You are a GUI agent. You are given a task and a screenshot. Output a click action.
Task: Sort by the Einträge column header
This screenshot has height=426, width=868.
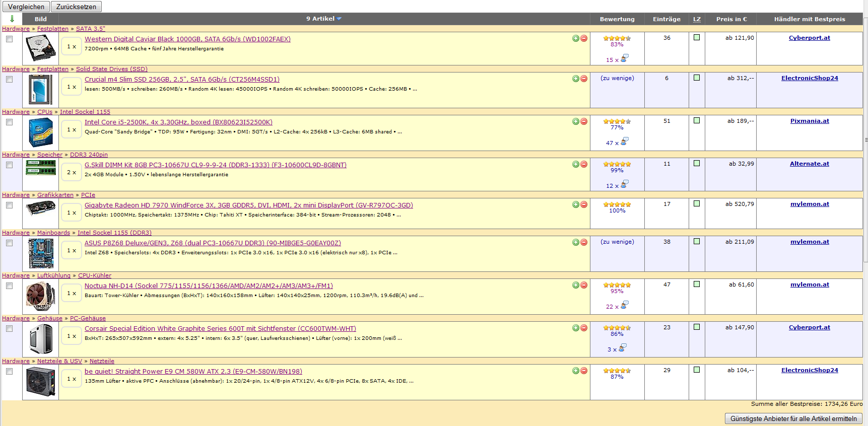tap(666, 19)
